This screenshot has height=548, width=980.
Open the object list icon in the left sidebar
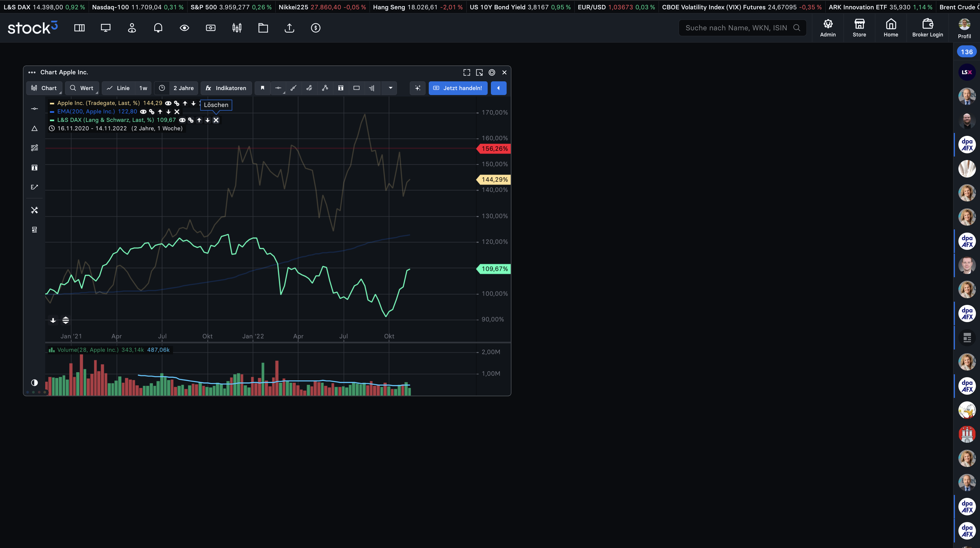pos(34,229)
